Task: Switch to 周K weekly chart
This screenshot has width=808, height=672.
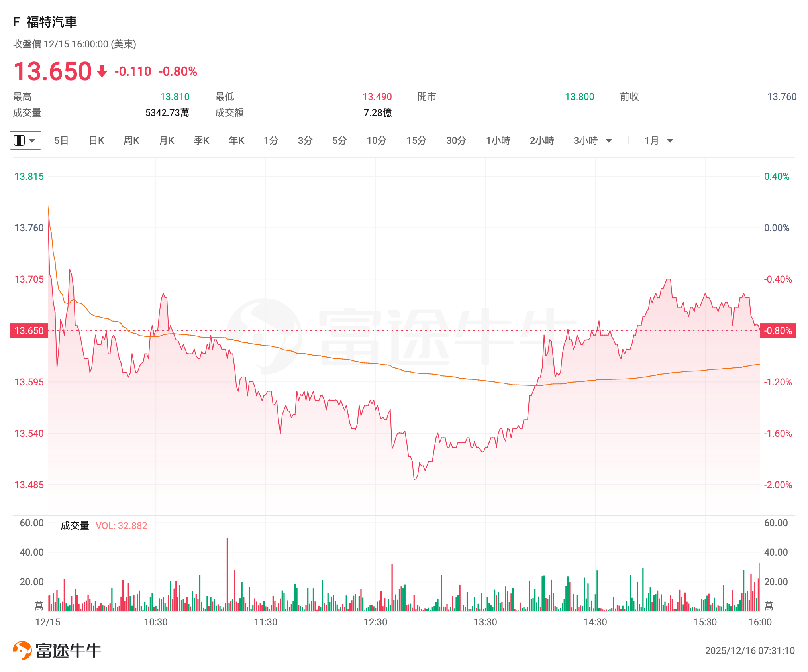Action: coord(131,141)
